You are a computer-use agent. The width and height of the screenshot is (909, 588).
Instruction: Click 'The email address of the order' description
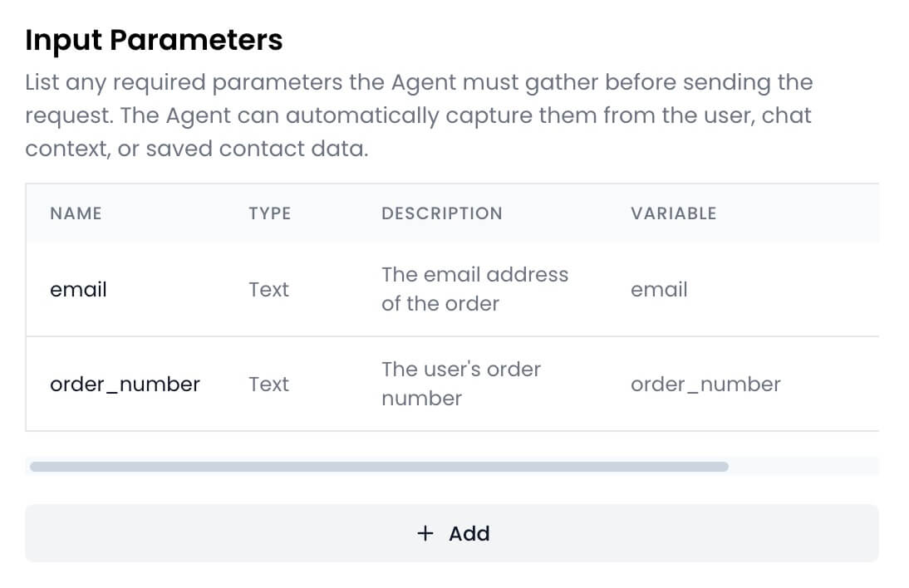474,289
